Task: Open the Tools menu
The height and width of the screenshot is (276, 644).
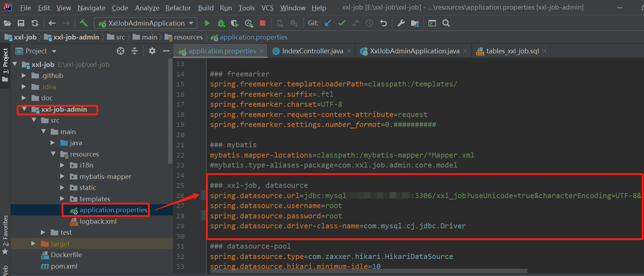Action: point(246,8)
